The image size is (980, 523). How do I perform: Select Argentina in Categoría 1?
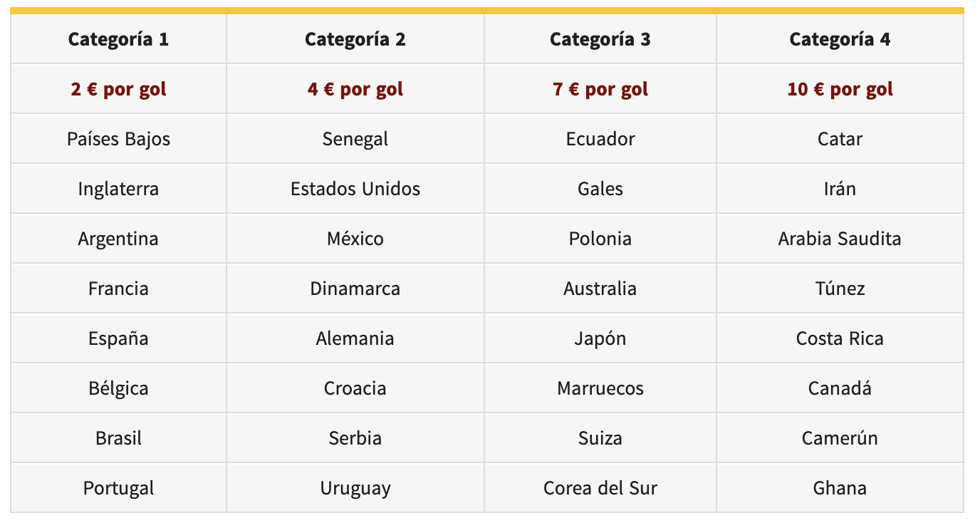[118, 239]
